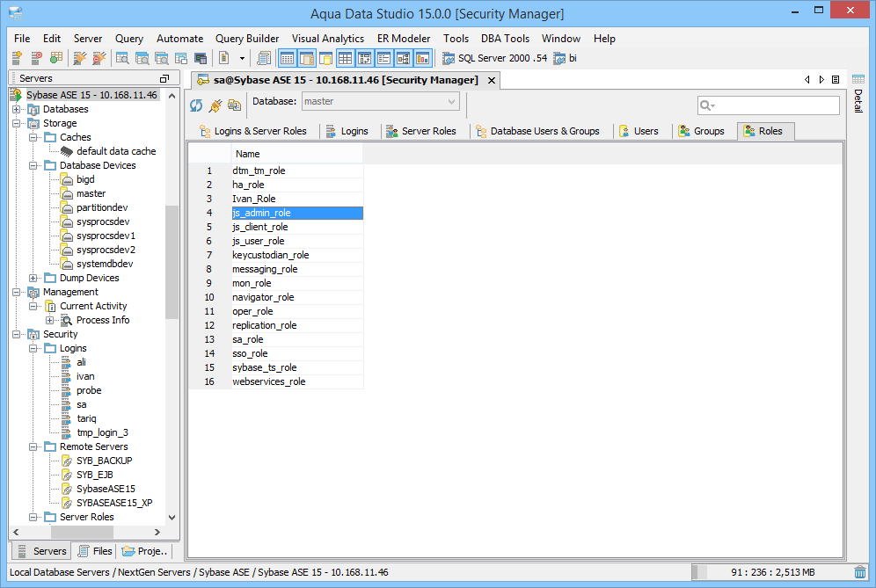Switch to Logins & Server Roles tab
The height and width of the screenshot is (588, 876).
pyautogui.click(x=253, y=131)
